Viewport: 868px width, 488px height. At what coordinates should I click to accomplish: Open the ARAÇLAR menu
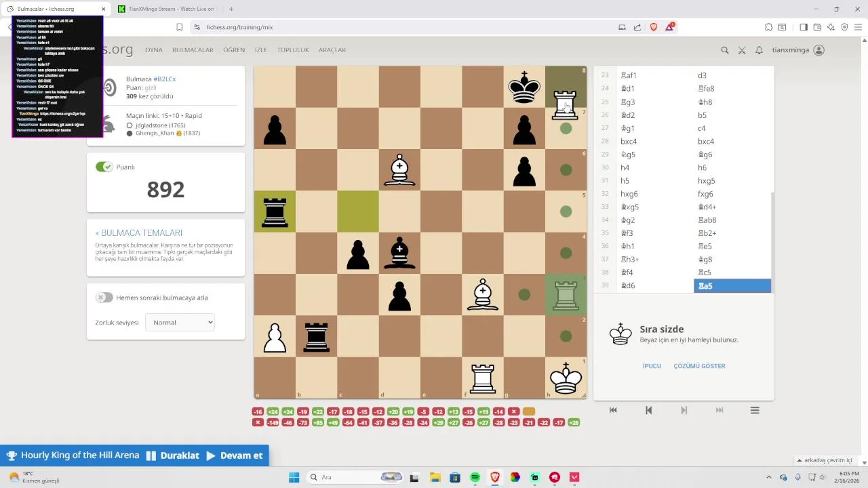click(x=332, y=50)
